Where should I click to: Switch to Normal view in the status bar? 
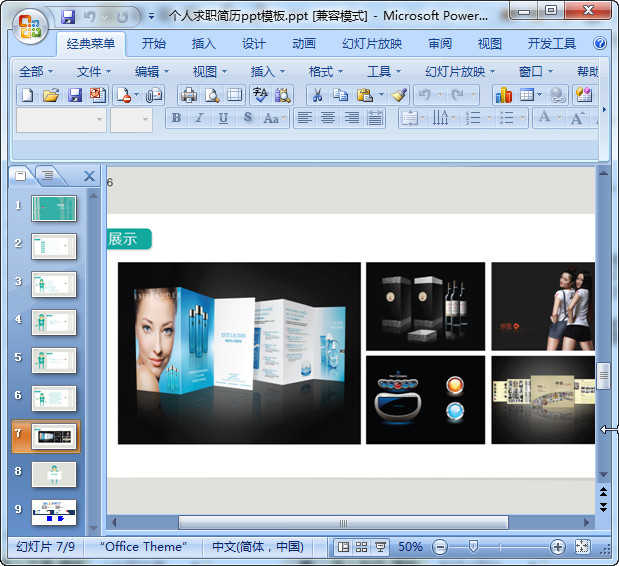pos(343,547)
